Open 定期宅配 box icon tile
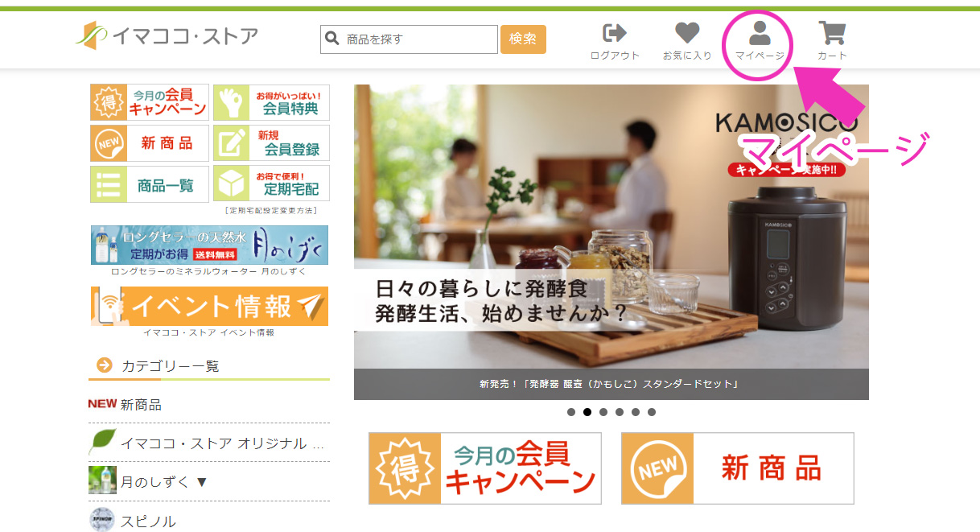980x532 pixels. click(x=271, y=184)
